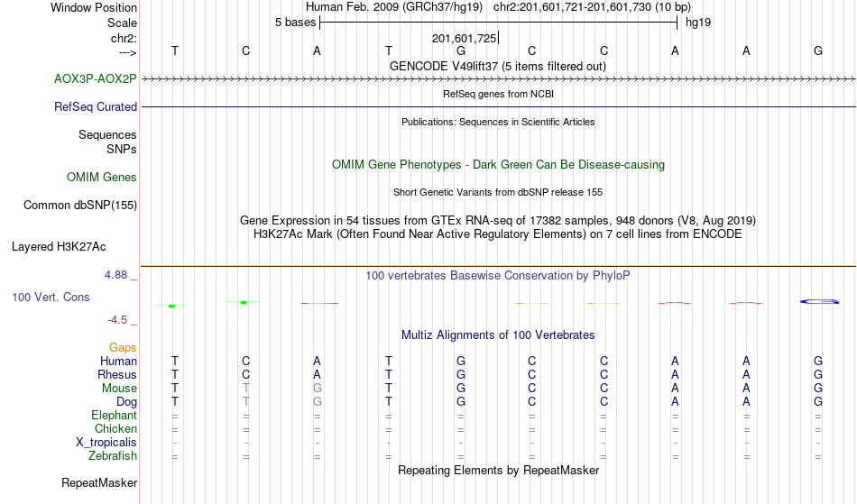Click the RefSeq genes from NCBI title

click(x=498, y=94)
